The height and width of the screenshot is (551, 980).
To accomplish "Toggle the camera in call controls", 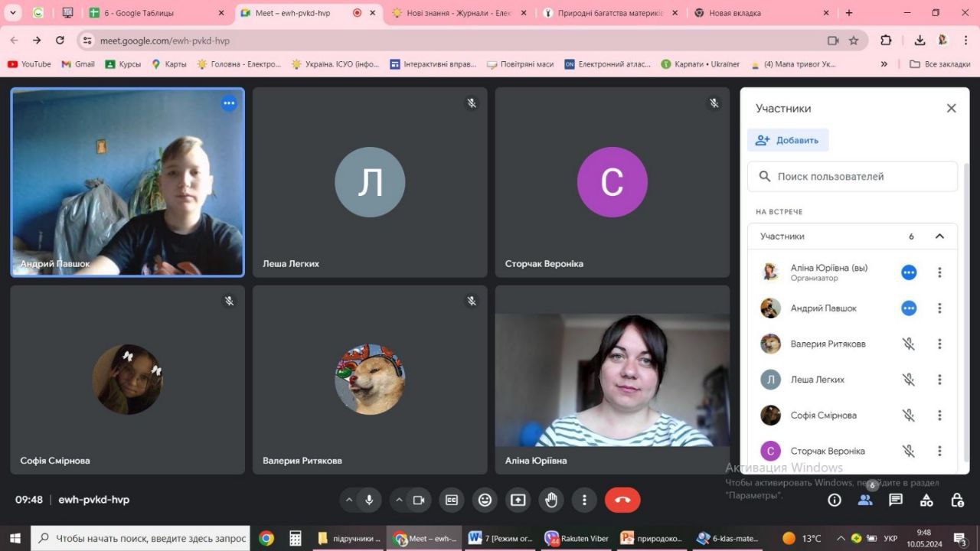I will point(419,500).
